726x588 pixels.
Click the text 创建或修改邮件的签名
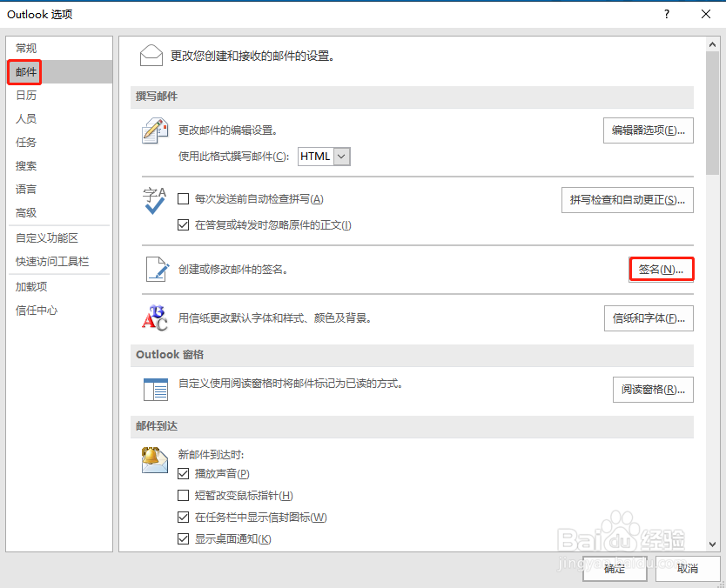233,270
